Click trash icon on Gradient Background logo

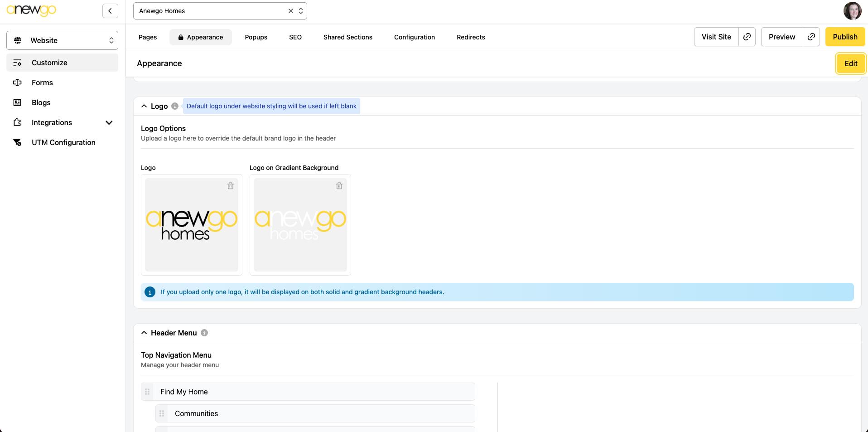pyautogui.click(x=339, y=186)
